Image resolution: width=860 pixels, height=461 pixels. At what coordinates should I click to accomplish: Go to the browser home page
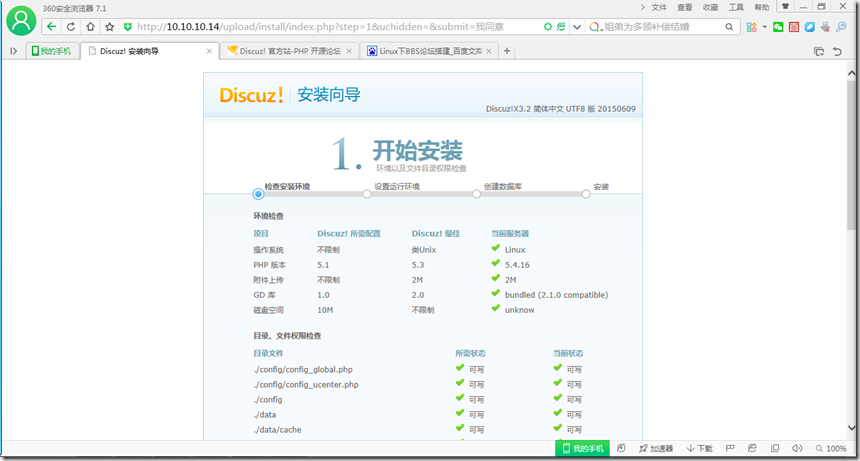tap(90, 26)
